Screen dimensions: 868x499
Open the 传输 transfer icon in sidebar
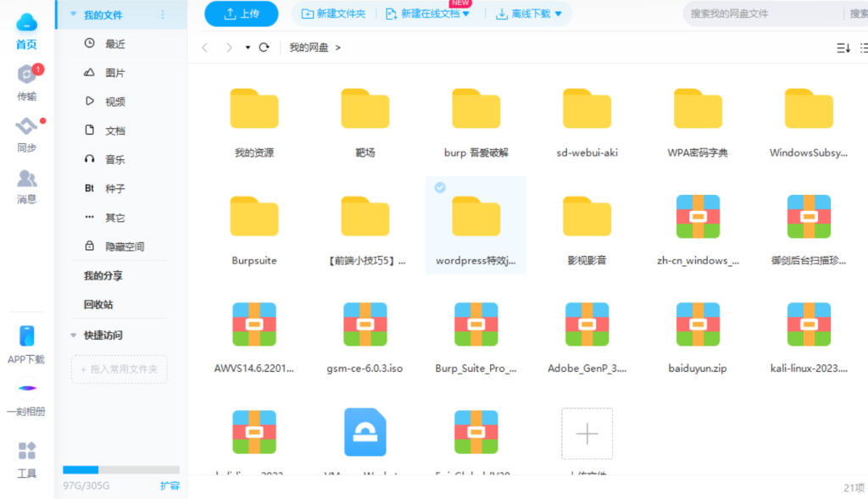[27, 76]
